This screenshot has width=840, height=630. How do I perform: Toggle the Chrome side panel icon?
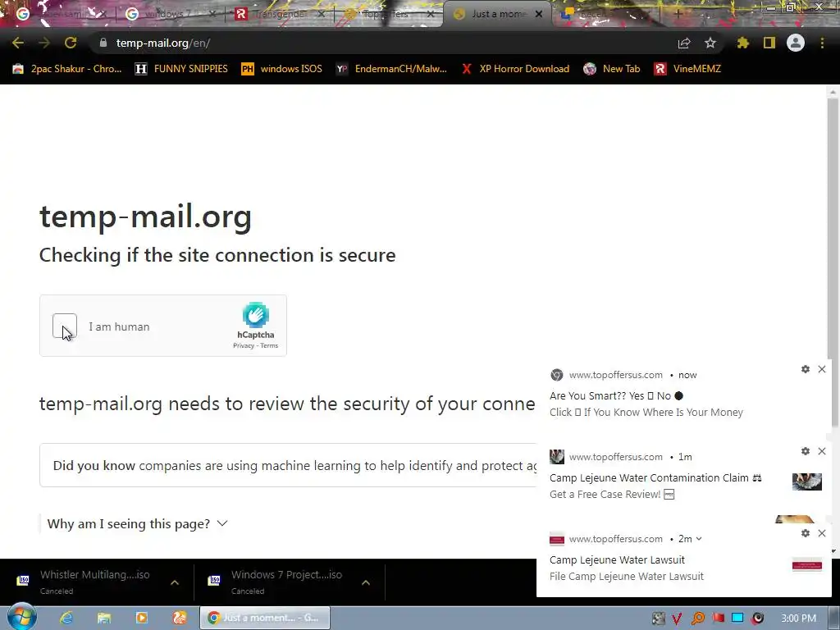769,43
